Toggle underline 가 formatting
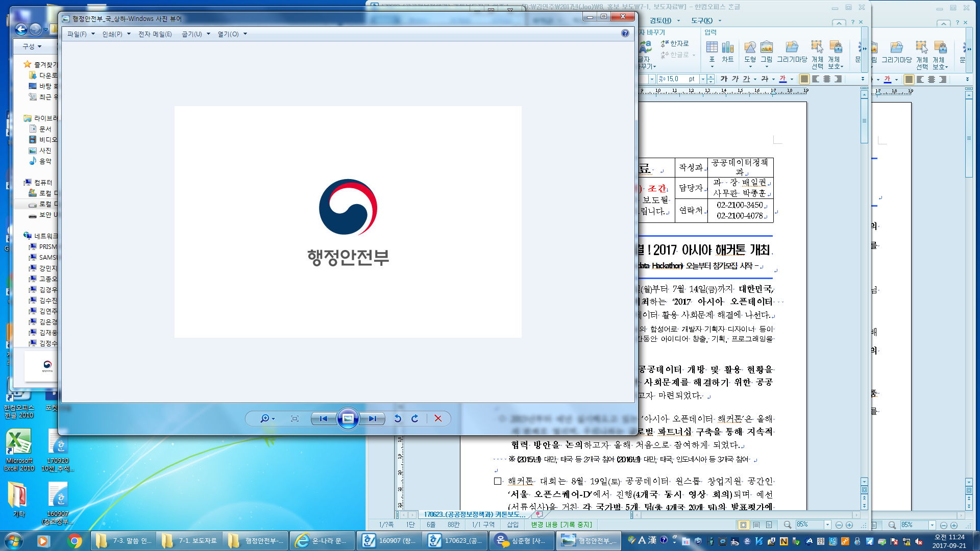Viewport: 980px width, 551px height. tap(746, 79)
